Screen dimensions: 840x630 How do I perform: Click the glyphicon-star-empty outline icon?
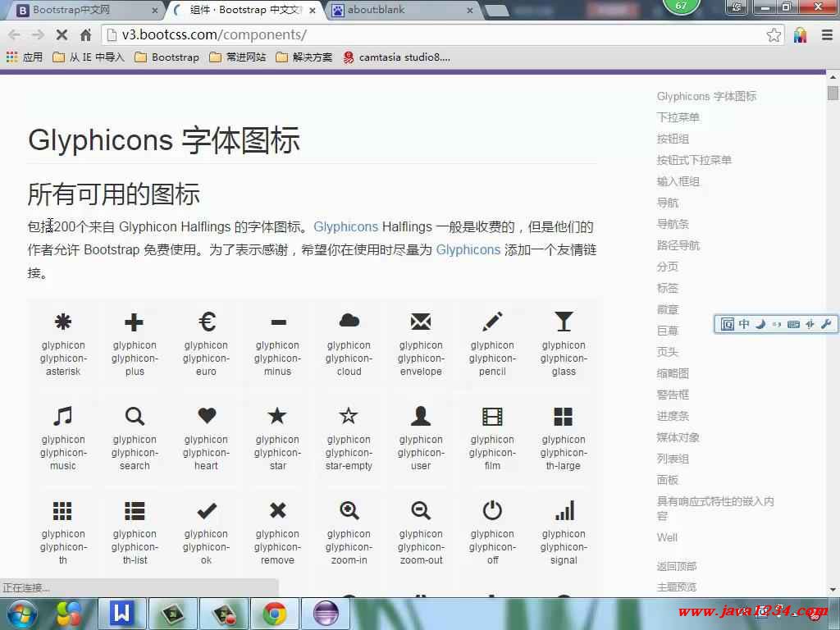point(349,415)
